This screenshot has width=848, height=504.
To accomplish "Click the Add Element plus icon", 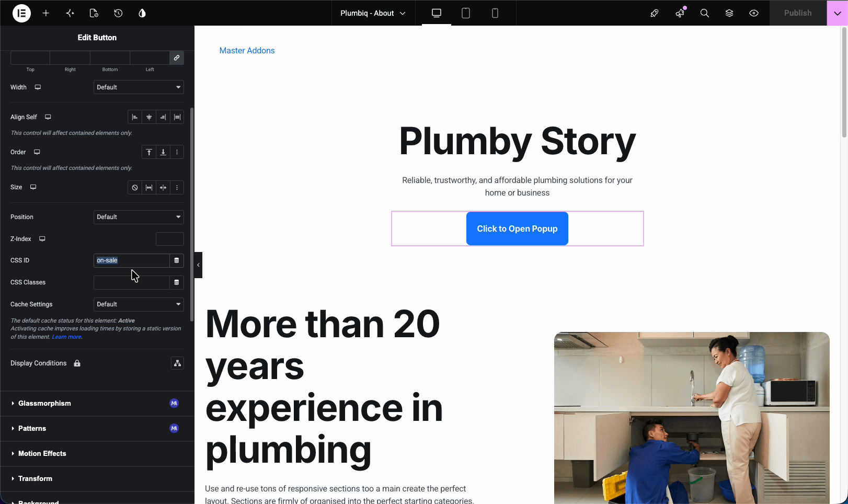I will tap(46, 13).
